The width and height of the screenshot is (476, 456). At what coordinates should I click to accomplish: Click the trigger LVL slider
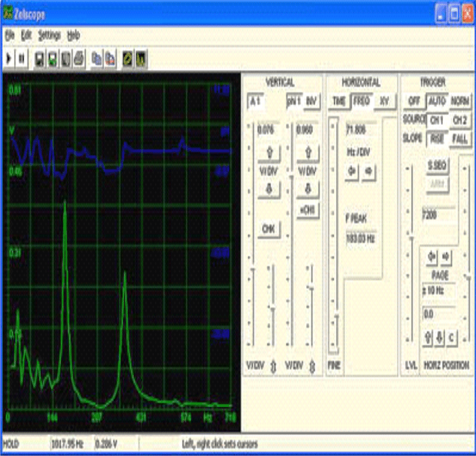pyautogui.click(x=412, y=252)
